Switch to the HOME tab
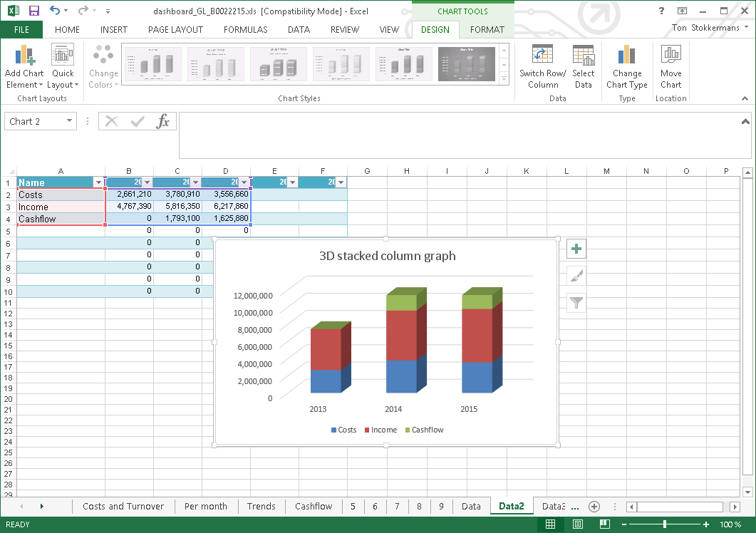The height and width of the screenshot is (533, 756). (x=67, y=29)
